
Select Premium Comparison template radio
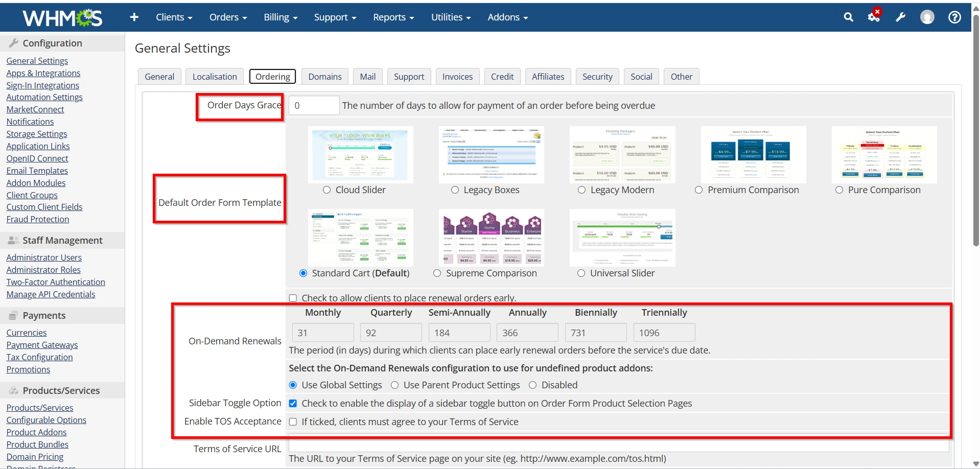[x=699, y=190]
